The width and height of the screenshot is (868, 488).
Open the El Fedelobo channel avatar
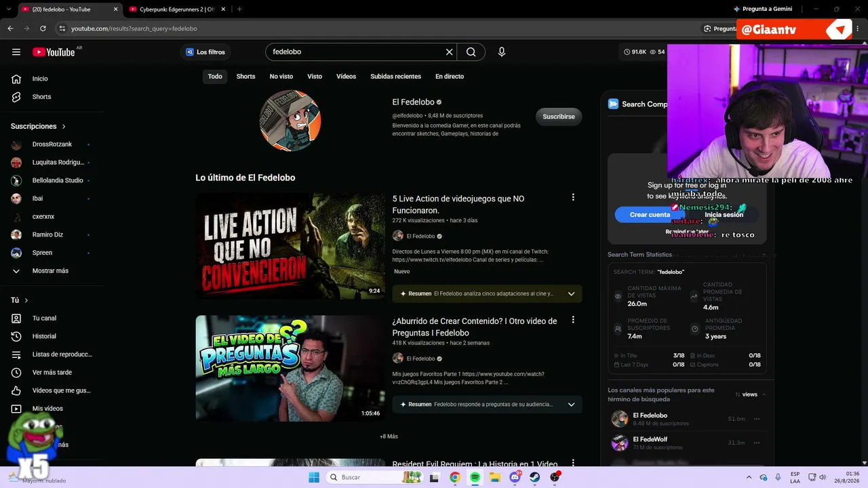pos(290,121)
